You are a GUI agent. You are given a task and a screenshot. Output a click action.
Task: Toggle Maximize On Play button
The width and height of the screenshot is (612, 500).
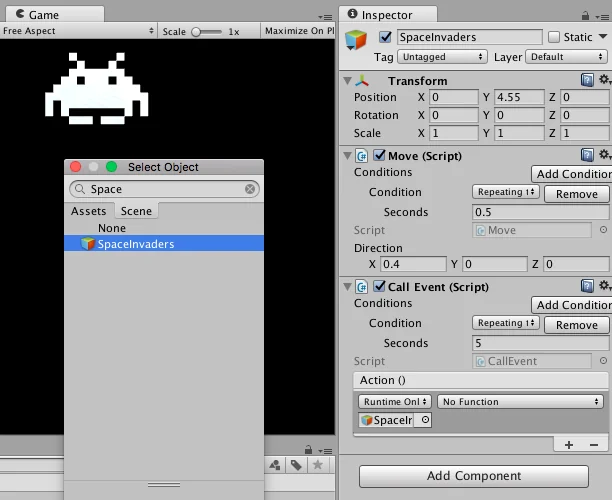click(298, 31)
